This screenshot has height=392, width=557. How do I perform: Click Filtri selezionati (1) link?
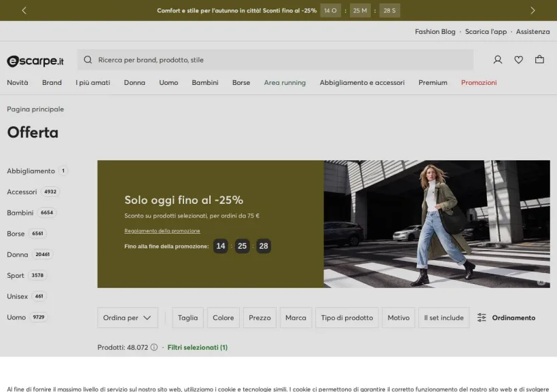[x=197, y=347]
